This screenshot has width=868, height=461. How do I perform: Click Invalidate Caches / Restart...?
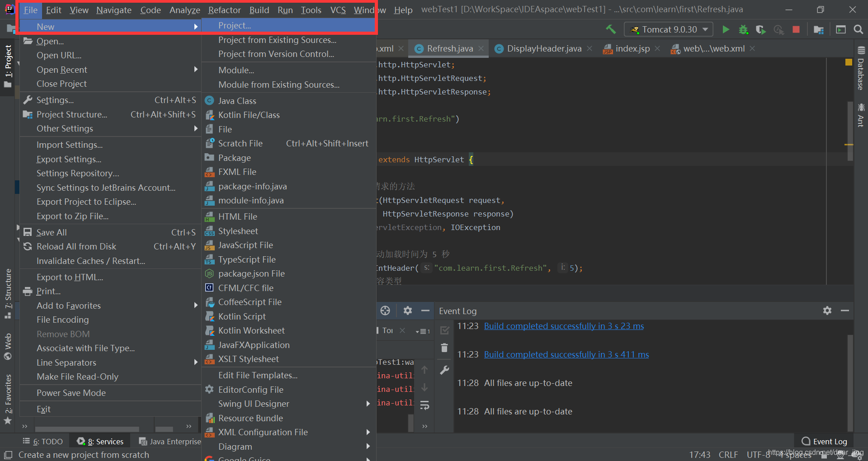tap(111, 261)
